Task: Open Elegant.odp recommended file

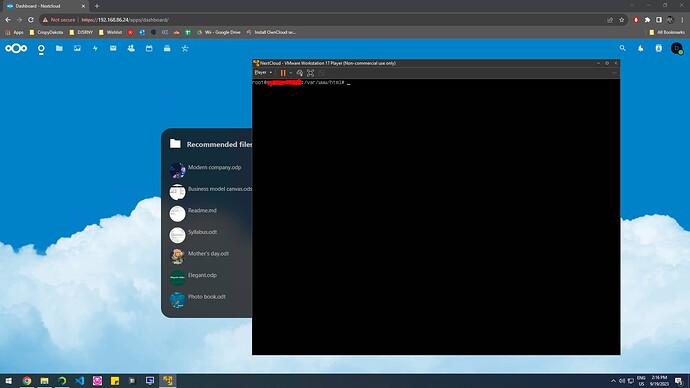Action: click(202, 275)
